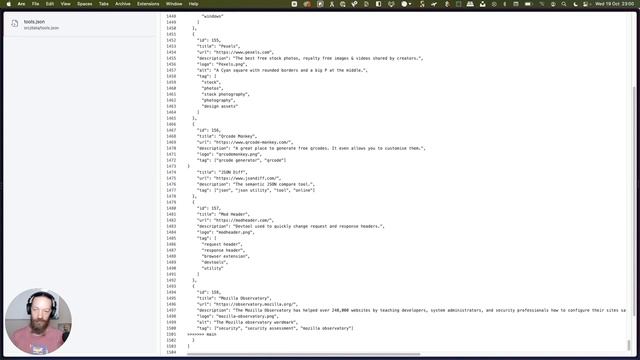Screen dimensions: 640x360
Task: Click the "id": 156 line
Action: (209, 130)
